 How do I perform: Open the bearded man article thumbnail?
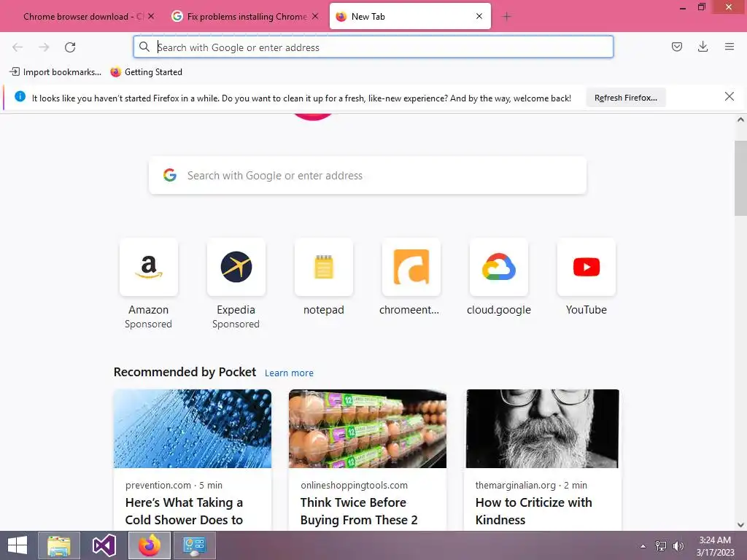543,429
